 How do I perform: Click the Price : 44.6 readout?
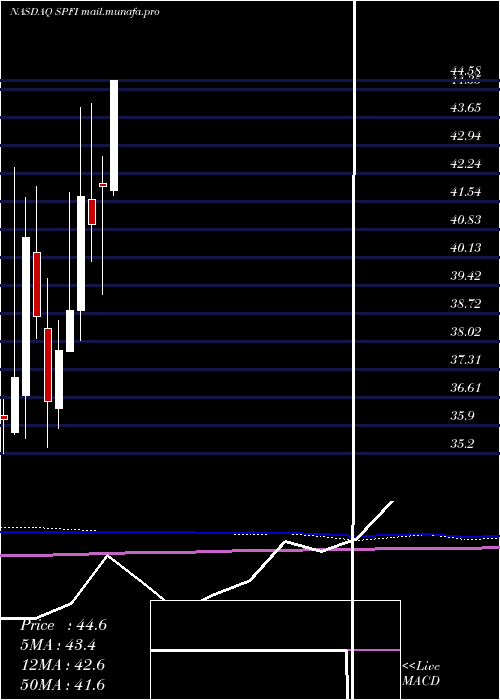[63, 625]
